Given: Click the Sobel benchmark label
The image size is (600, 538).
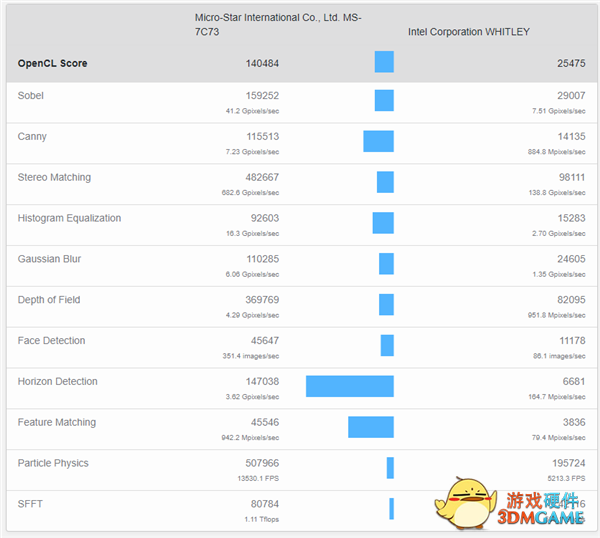Looking at the screenshot, I should [x=31, y=96].
